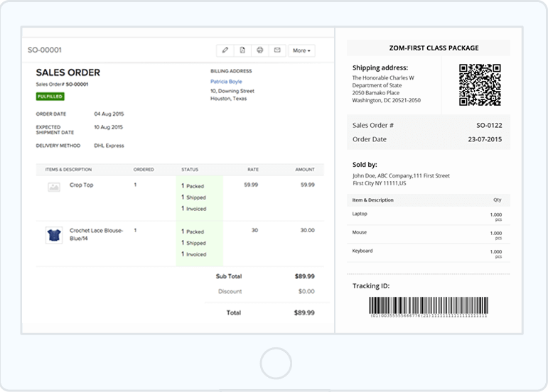Click the ORDERED column header
The image size is (548, 392).
144,169
